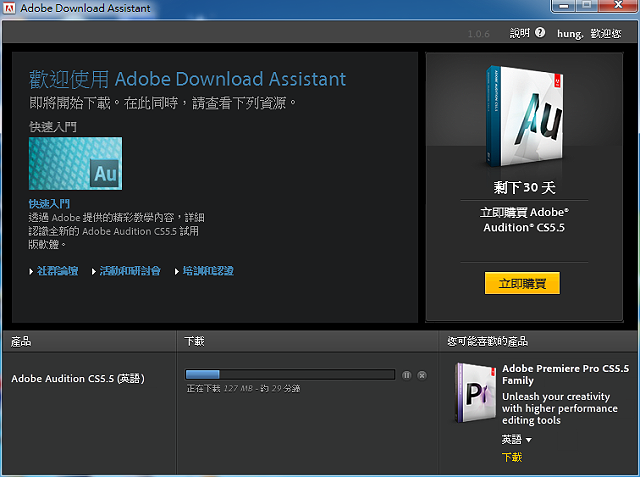Image resolution: width=640 pixels, height=477 pixels.
Task: Click the hung welcome user name
Action: tap(570, 34)
